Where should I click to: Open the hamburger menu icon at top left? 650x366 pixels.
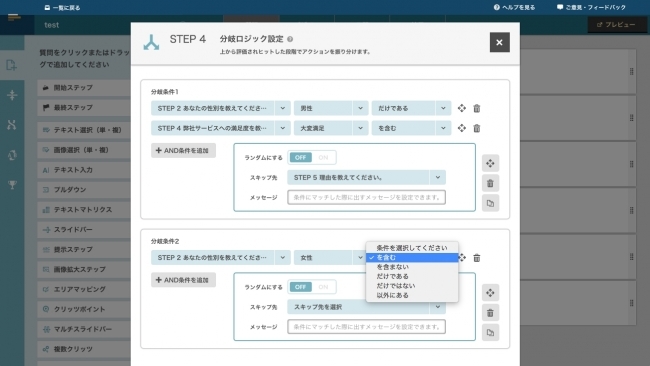[x=14, y=17]
